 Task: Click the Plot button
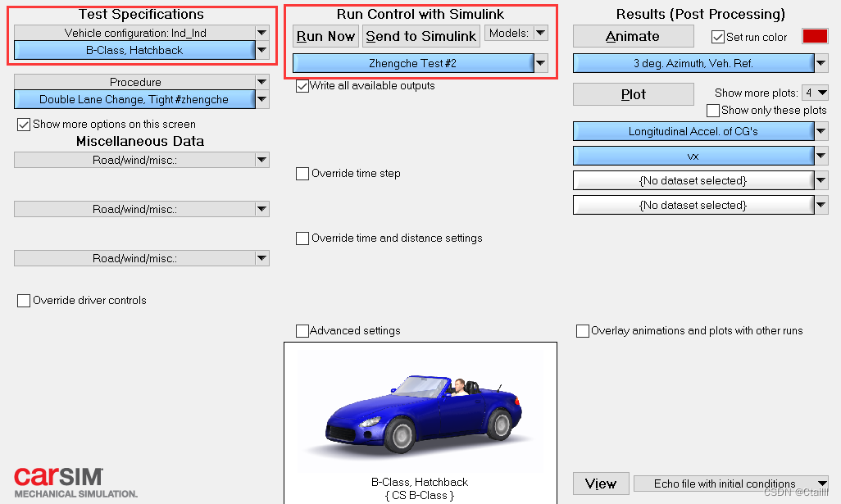(633, 94)
